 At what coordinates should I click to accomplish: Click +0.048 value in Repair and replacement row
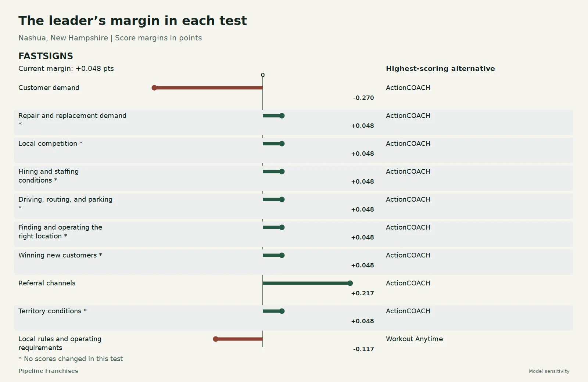[x=363, y=126]
